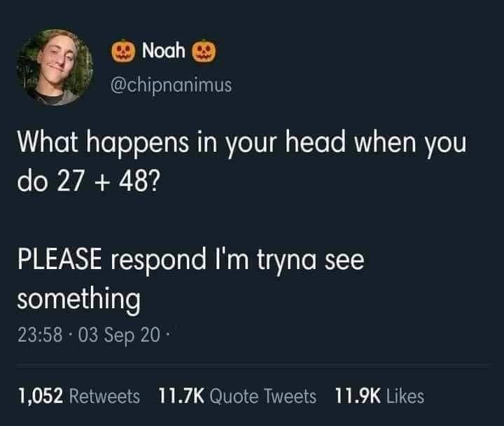Click the word PLEASE in the tweet
The height and width of the screenshot is (426, 504).
tap(59, 259)
